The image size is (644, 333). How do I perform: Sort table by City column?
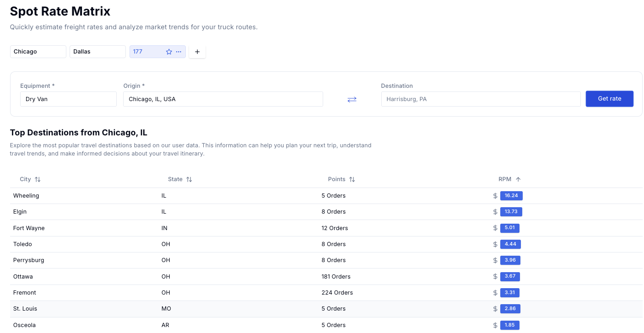38,179
